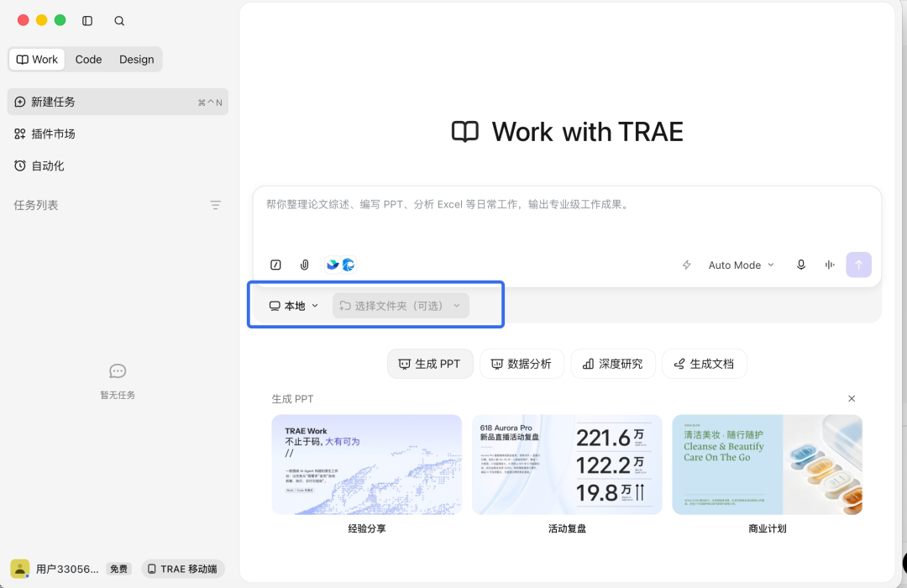Viewport: 907px width, 588px height.
Task: Open the TRAE 移动端 mobile button
Action: [x=183, y=569]
